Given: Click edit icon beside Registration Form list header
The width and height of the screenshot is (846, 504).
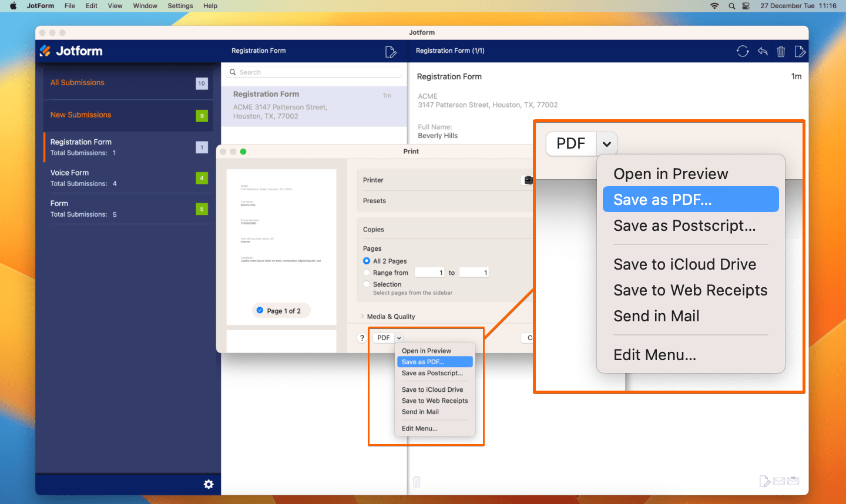Looking at the screenshot, I should coord(391,52).
